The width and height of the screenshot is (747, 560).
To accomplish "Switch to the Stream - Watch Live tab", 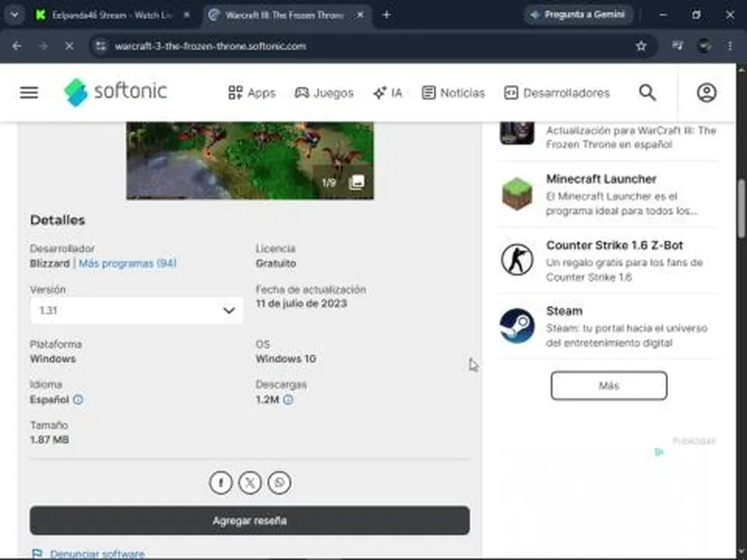I will 112,16.
